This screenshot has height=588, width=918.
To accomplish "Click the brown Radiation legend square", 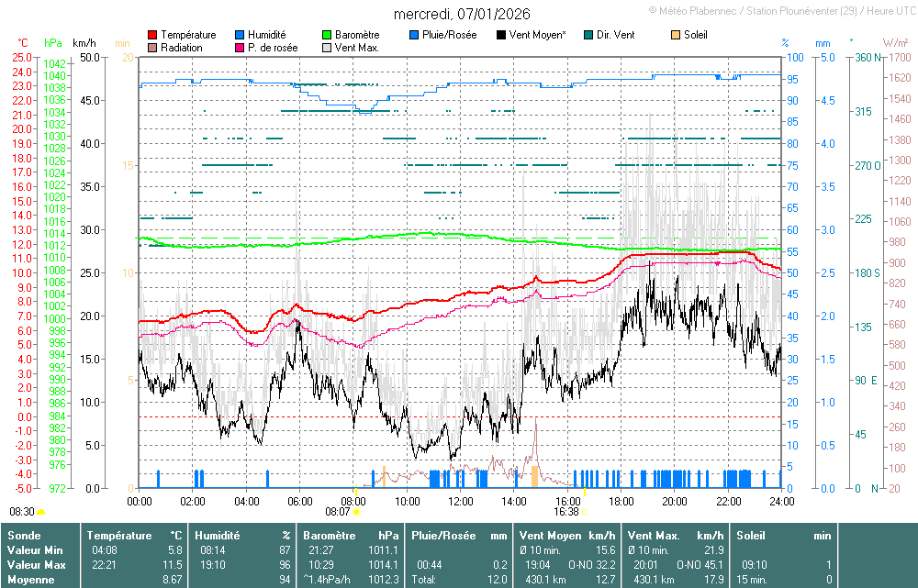I will [x=152, y=48].
